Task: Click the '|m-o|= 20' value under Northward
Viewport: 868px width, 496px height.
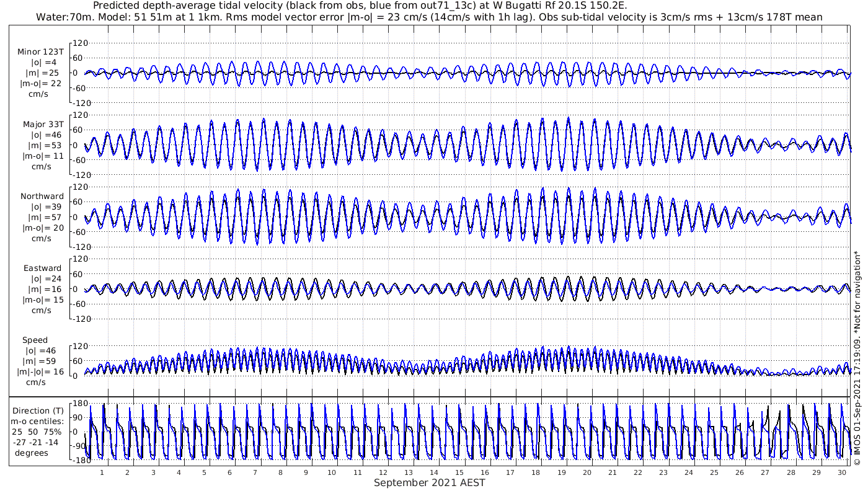Action: pos(42,228)
